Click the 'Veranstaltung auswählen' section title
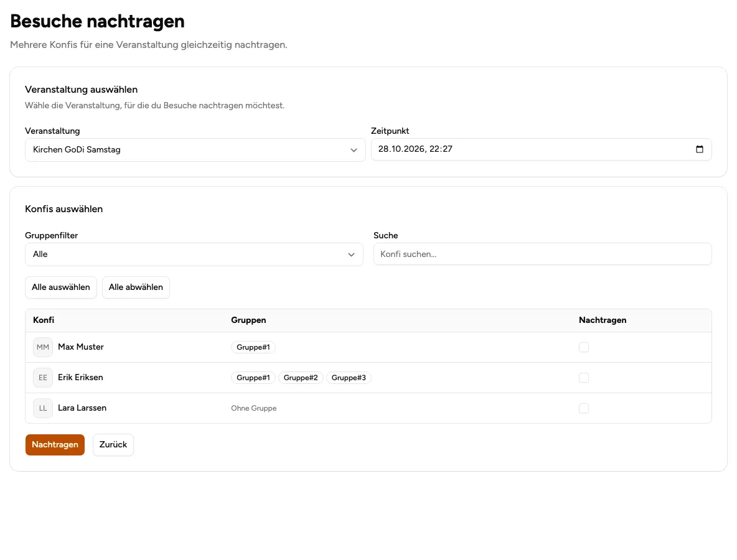The width and height of the screenshot is (737, 560). click(x=82, y=89)
